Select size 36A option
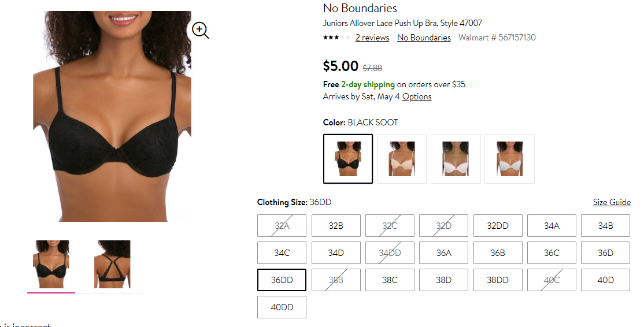Screen dimensions: 644x327 point(443,252)
